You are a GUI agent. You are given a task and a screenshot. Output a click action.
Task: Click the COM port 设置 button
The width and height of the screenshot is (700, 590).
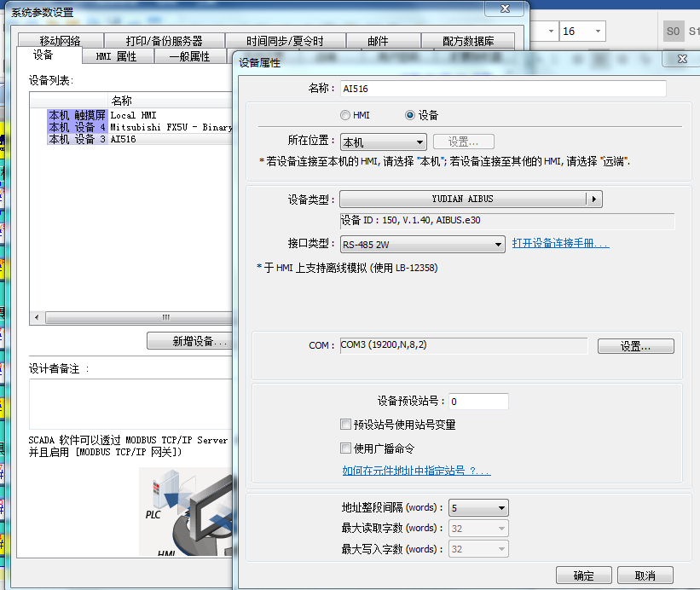(635, 347)
